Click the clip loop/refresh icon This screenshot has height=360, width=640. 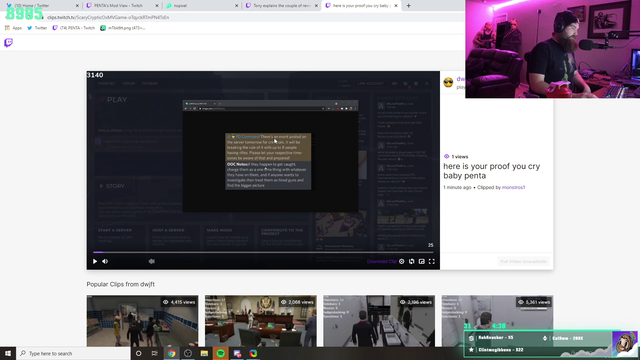(x=411, y=261)
